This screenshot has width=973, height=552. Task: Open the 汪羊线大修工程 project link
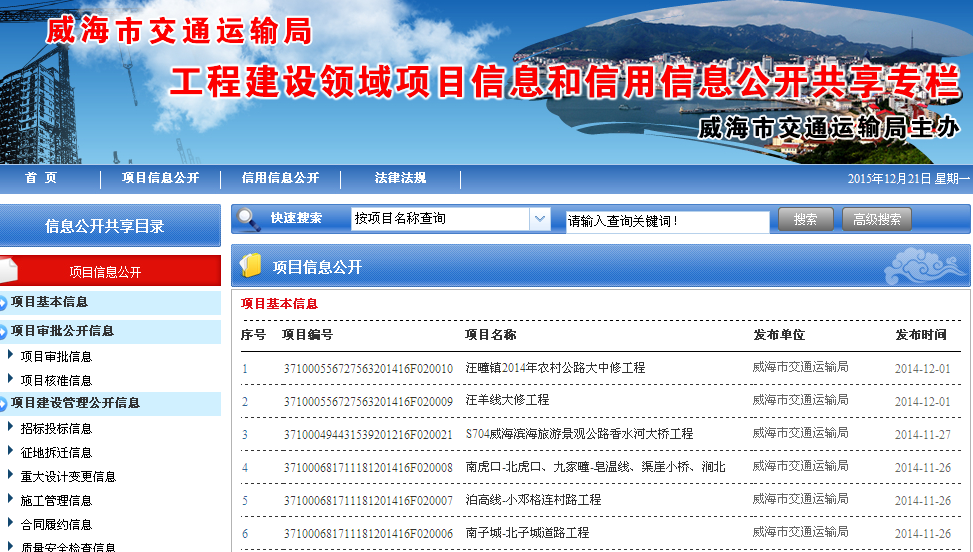507,400
